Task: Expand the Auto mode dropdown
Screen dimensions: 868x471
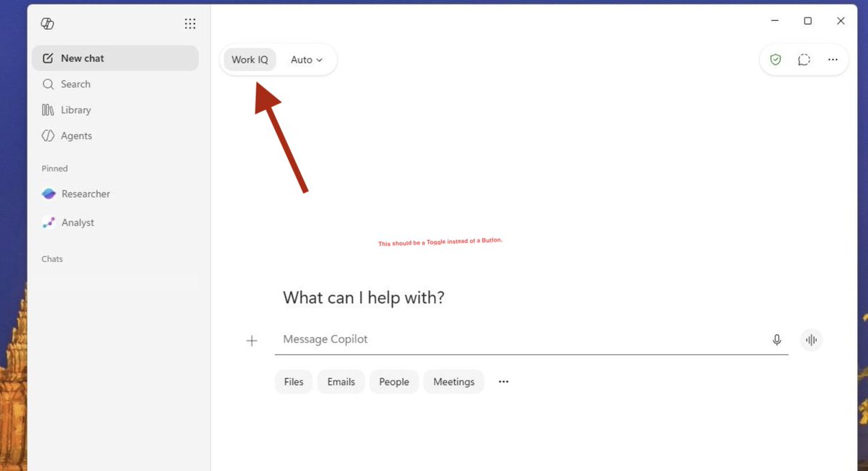Action: pos(307,60)
